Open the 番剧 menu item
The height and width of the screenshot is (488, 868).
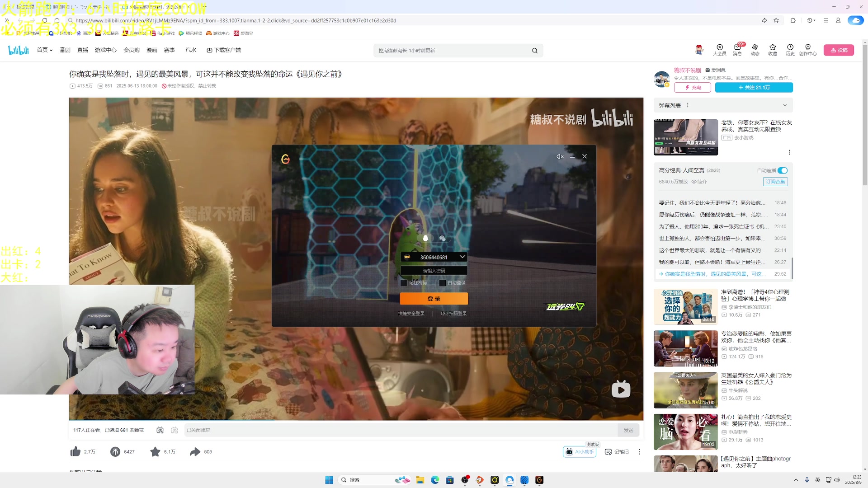click(65, 50)
